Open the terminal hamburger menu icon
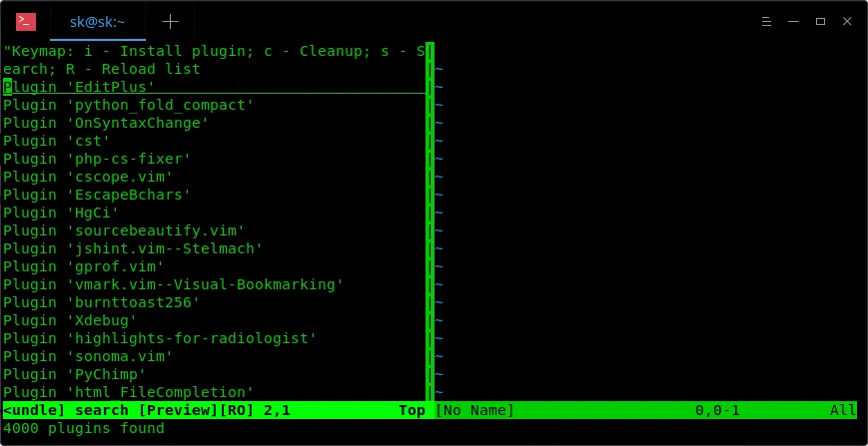 point(766,22)
